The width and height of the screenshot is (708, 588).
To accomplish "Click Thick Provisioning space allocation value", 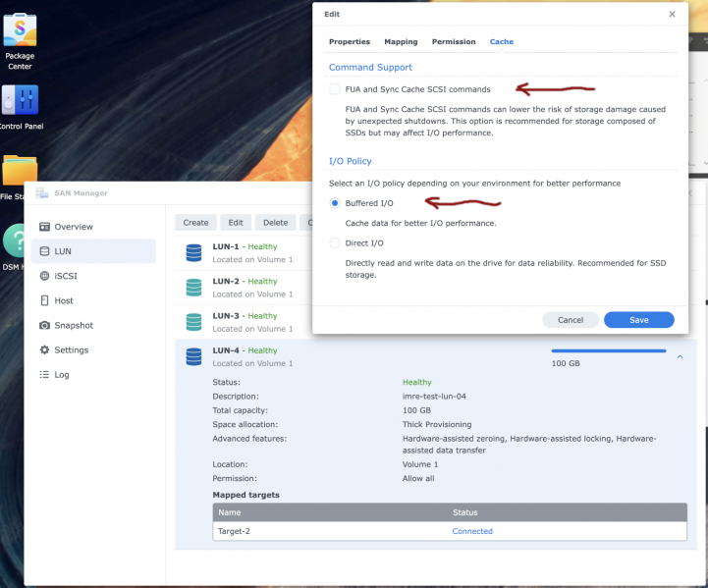I will tap(437, 424).
